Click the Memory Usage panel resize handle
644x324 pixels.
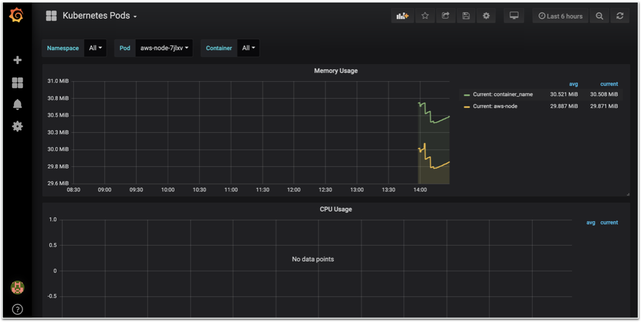(x=628, y=194)
